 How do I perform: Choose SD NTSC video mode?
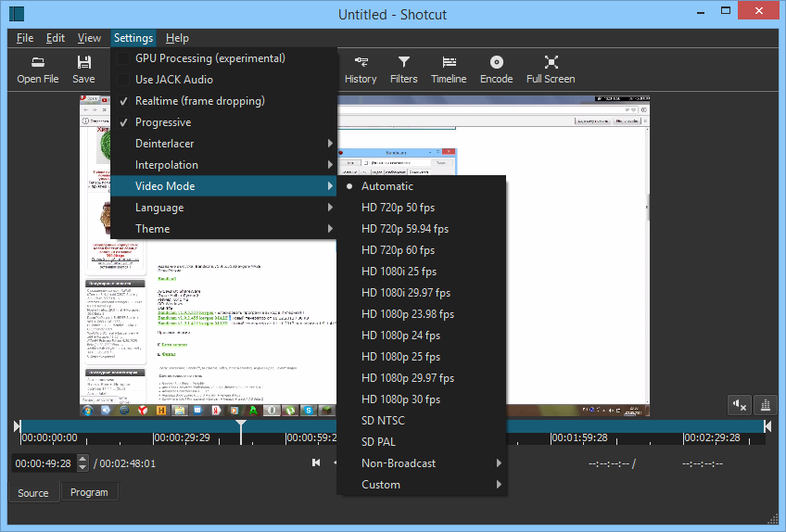click(422, 421)
